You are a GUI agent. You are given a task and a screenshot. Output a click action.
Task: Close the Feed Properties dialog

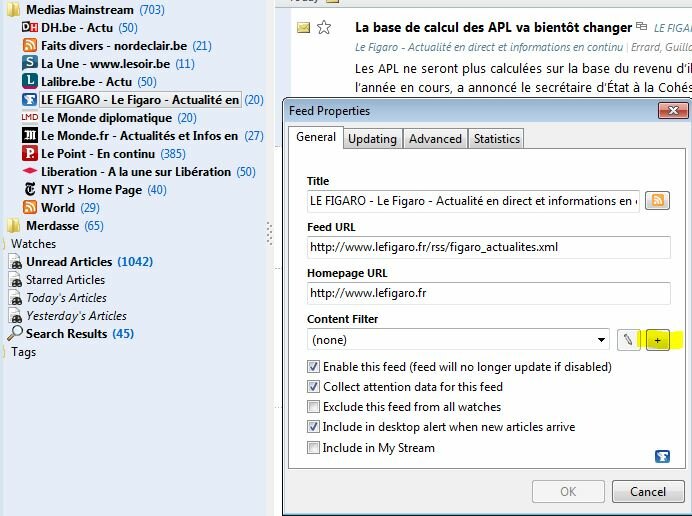point(673,110)
